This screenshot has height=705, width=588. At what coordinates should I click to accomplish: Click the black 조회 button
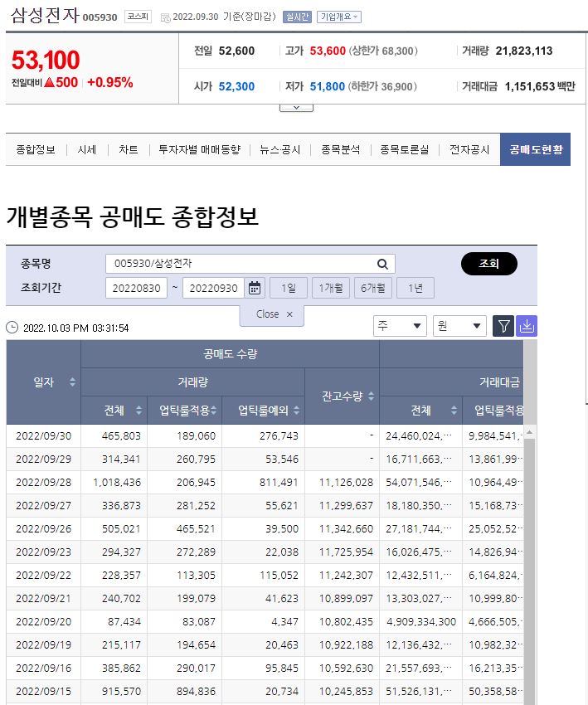[489, 264]
